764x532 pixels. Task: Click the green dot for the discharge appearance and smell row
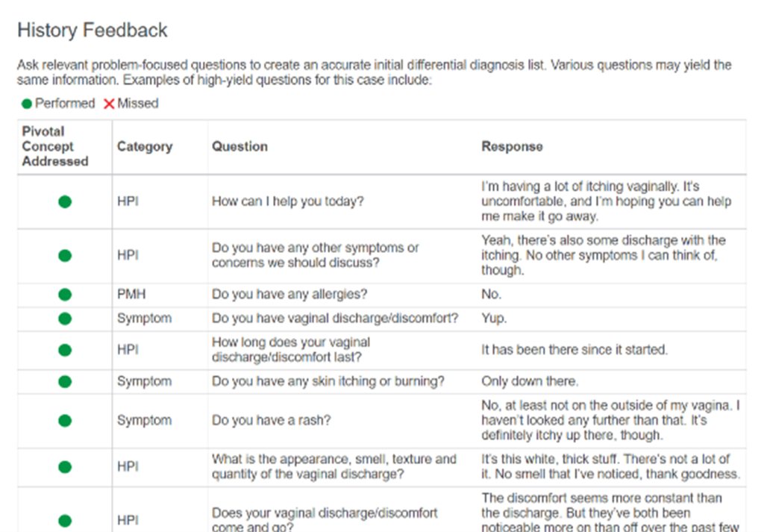coord(65,467)
